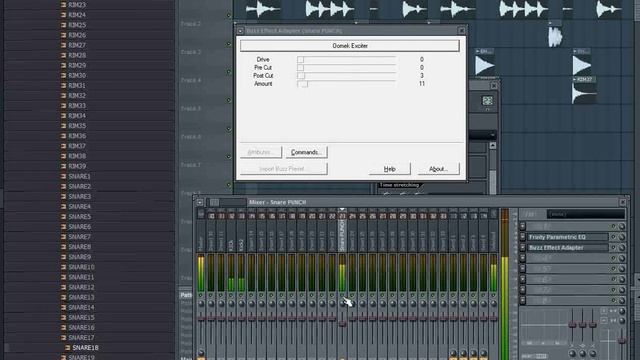Image resolution: width=640 pixels, height=360 pixels.
Task: Select RIM39 in the browser list
Action: pos(77,166)
